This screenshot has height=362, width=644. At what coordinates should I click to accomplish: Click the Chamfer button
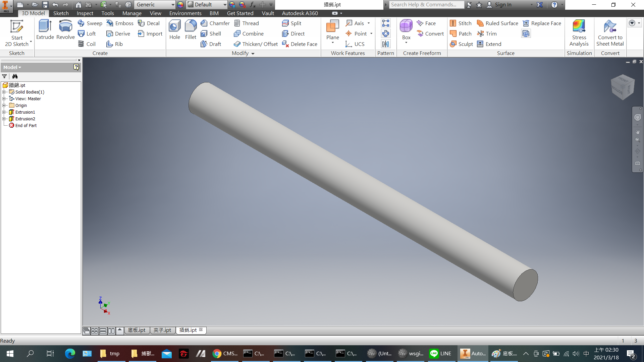[215, 23]
